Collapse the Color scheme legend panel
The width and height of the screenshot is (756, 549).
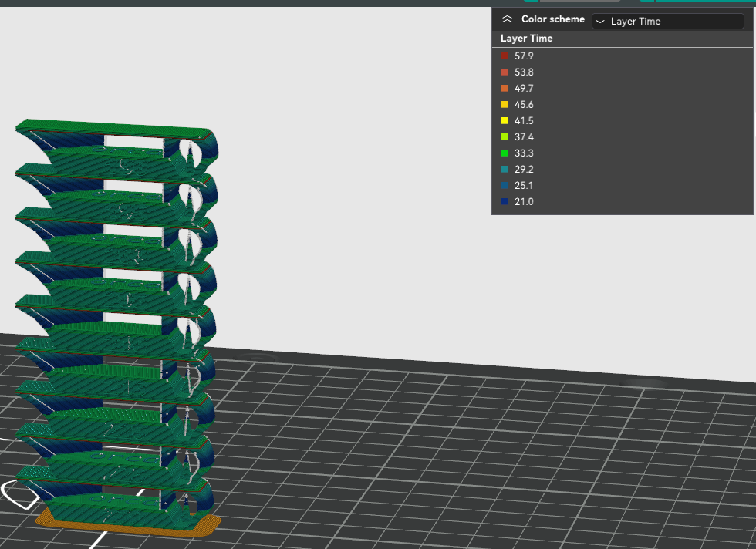[x=507, y=19]
